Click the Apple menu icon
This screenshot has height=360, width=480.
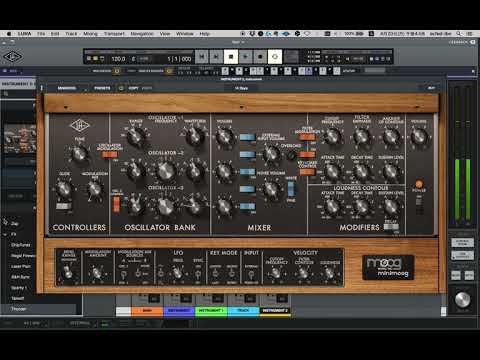pos(9,34)
